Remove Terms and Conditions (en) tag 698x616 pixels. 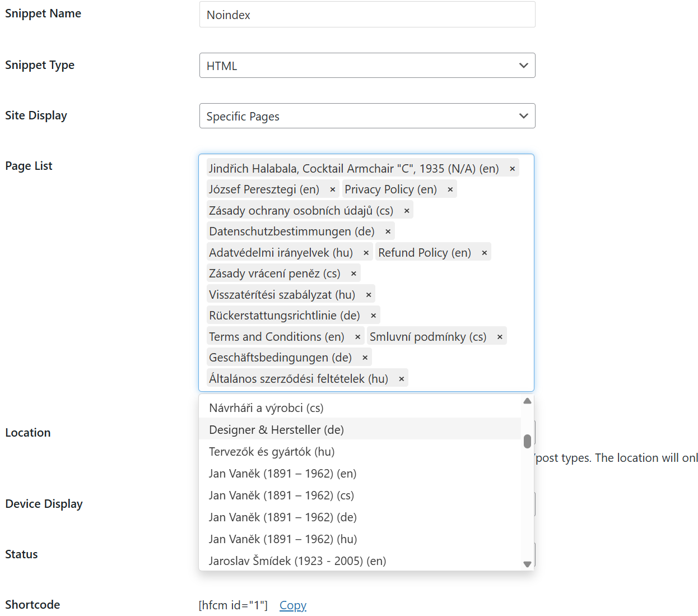pos(358,337)
